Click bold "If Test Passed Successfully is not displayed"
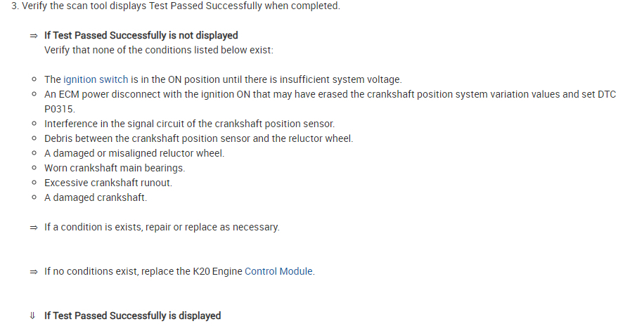Viewport: 644px width, 326px height. [141, 35]
